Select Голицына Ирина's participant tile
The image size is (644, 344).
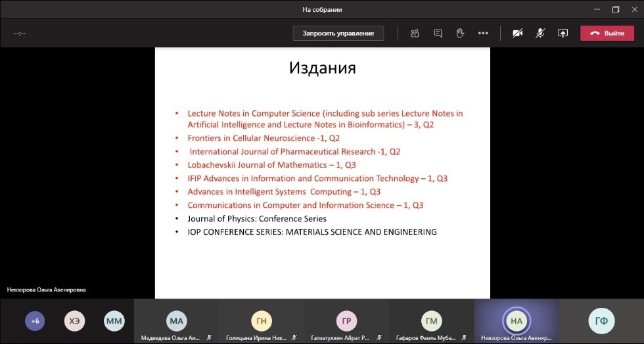[x=261, y=322]
